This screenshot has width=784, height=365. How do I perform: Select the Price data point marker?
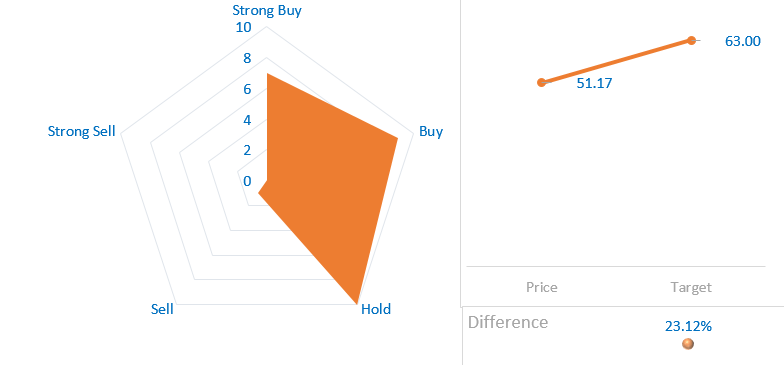pos(542,82)
